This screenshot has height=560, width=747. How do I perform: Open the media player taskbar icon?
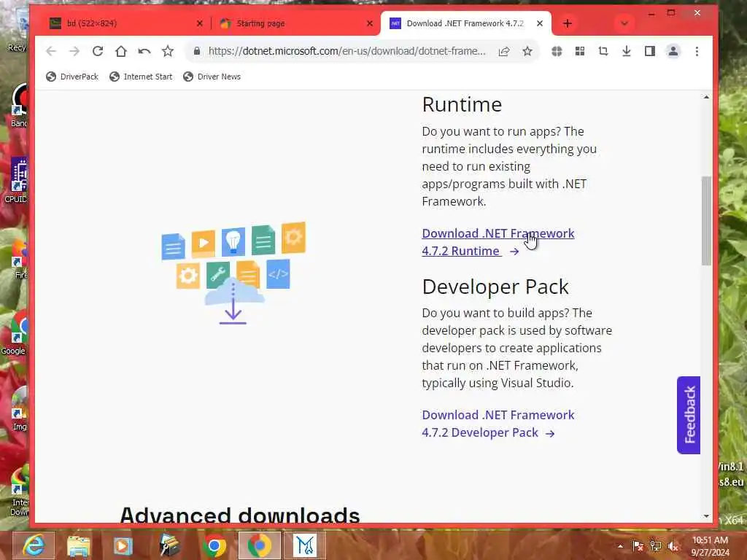coord(123,545)
